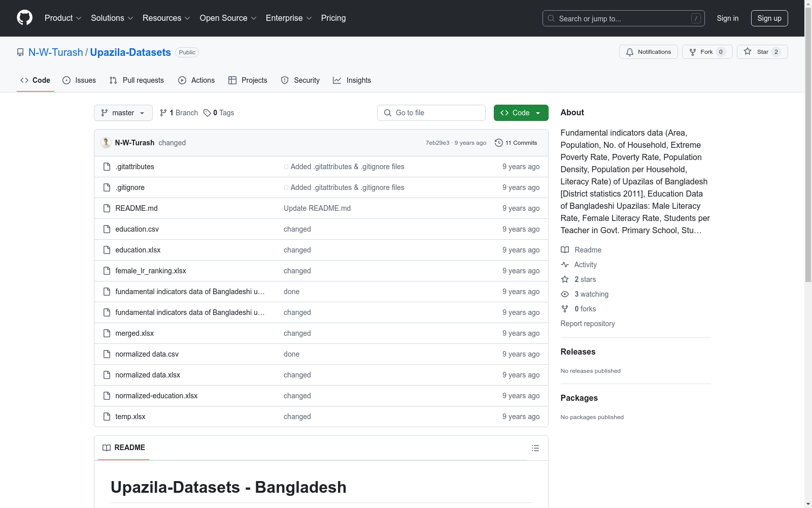
Task: Open the Update README.md commit message
Action: [x=317, y=208]
